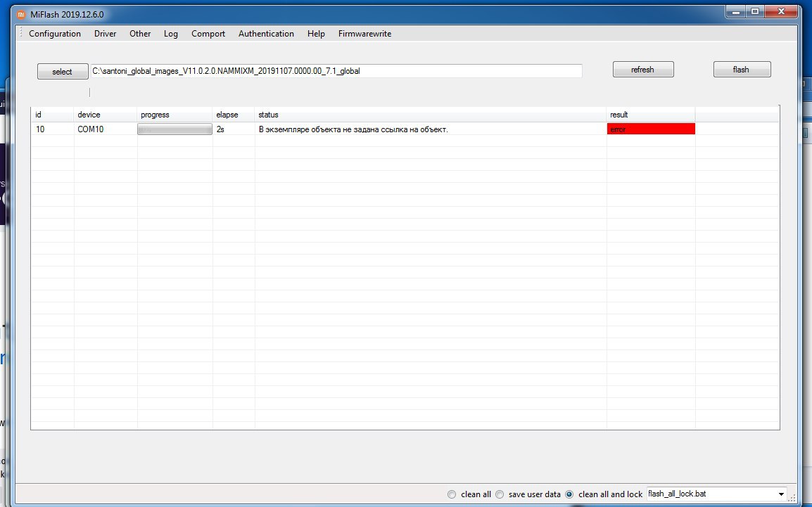Expand the flash_all_lock.bat script dropdown
This screenshot has width=812, height=507.
point(781,494)
